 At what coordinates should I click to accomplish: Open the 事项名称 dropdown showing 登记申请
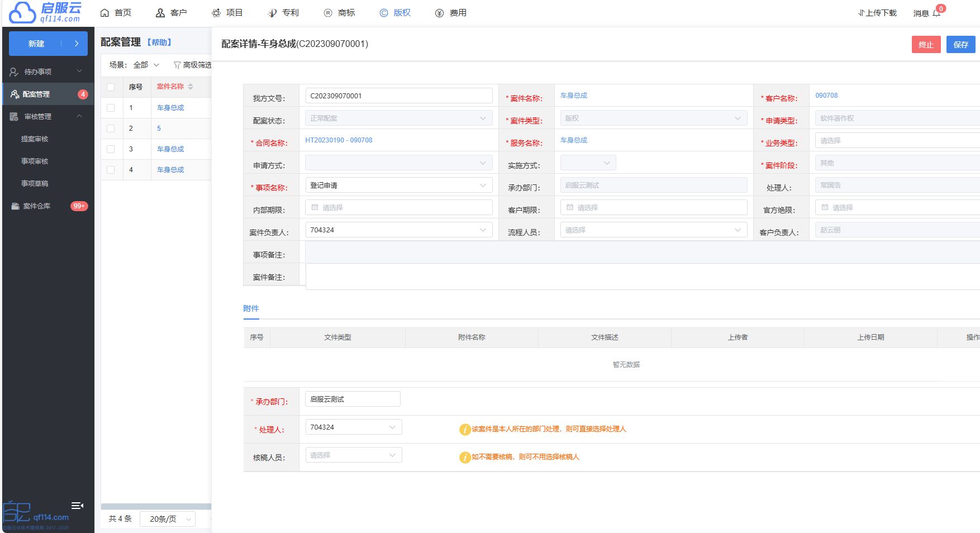pos(399,185)
